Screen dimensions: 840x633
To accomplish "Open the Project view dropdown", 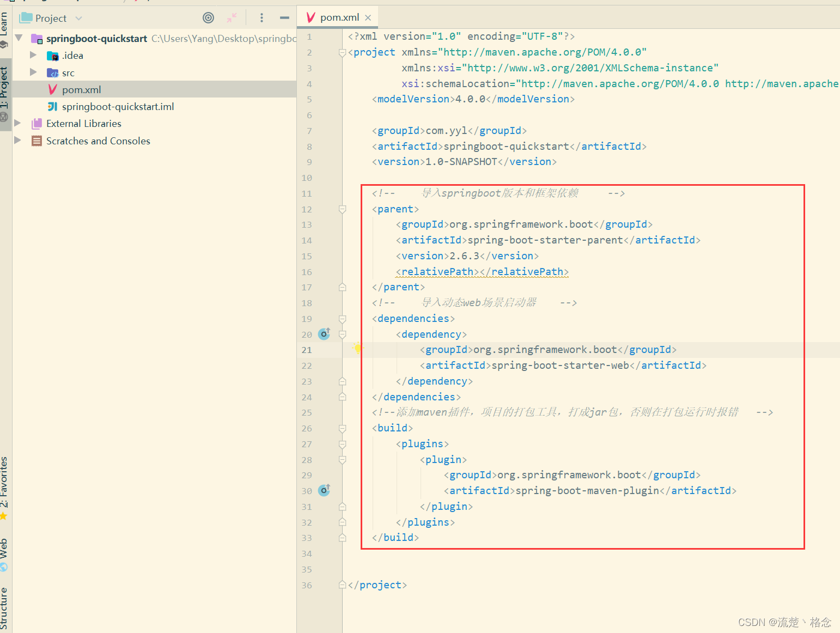I will click(x=78, y=19).
